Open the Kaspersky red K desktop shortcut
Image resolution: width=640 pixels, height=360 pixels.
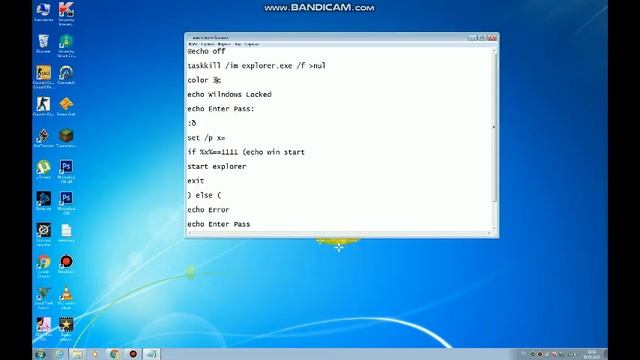66,13
